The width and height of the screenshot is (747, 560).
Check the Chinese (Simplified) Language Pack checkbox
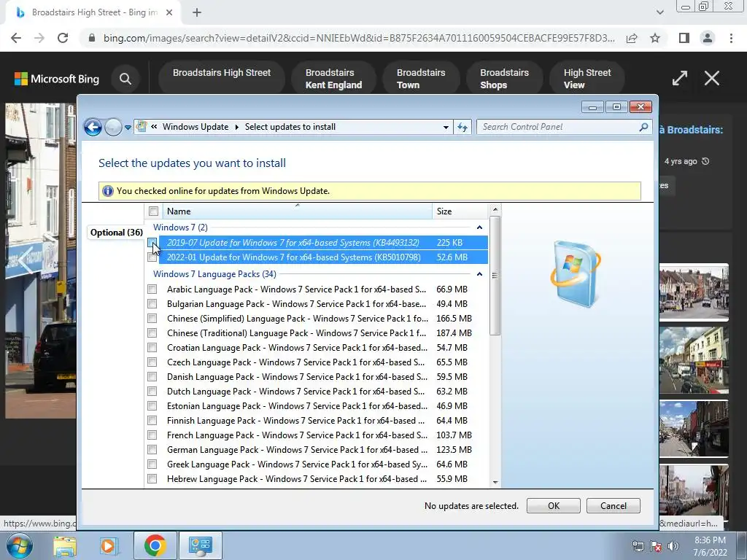point(152,319)
